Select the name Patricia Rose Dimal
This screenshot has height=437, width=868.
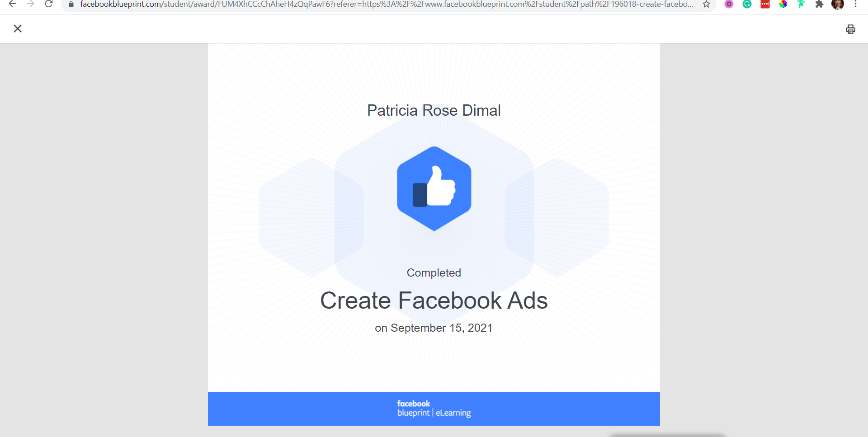click(433, 110)
